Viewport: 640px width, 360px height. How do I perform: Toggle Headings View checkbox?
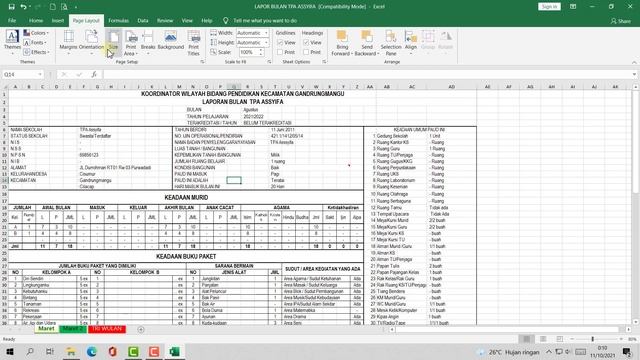pos(306,42)
